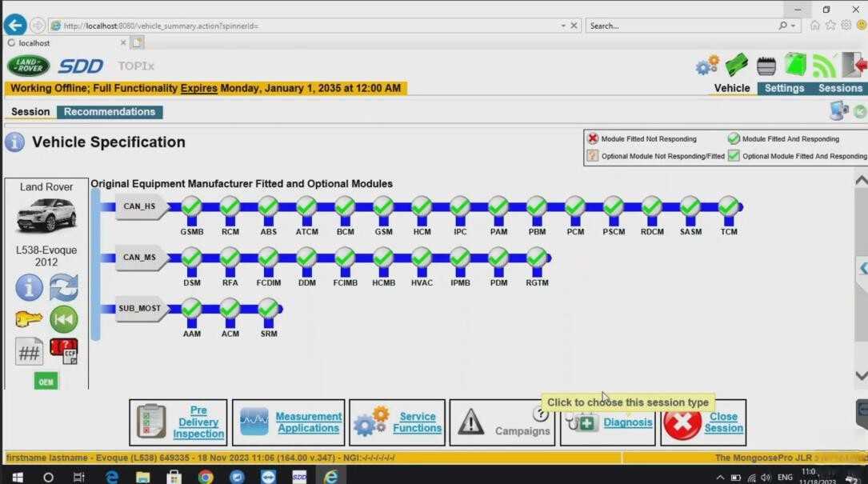Viewport: 868px width, 484px height.
Task: Open Chrome from the taskbar
Action: coord(206,477)
